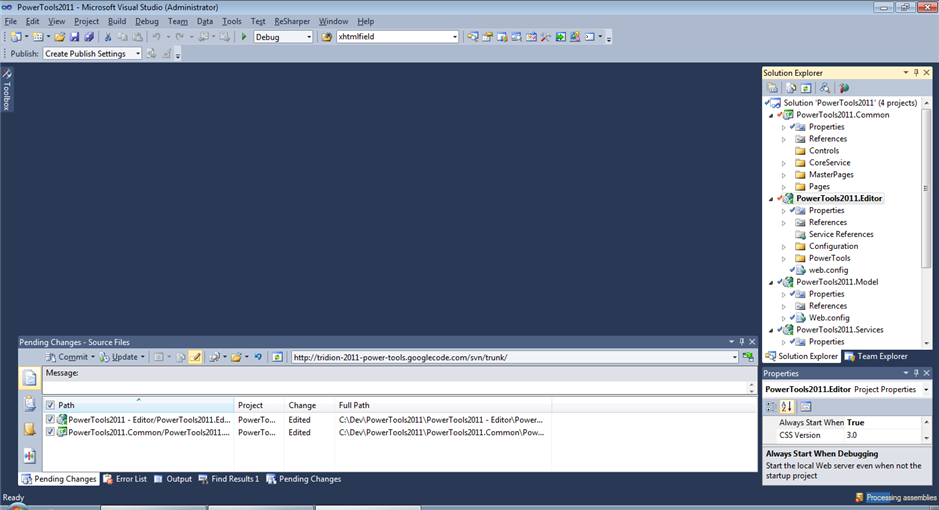Image resolution: width=939 pixels, height=510 pixels.
Task: Open the ReSharper menu
Action: tap(292, 21)
